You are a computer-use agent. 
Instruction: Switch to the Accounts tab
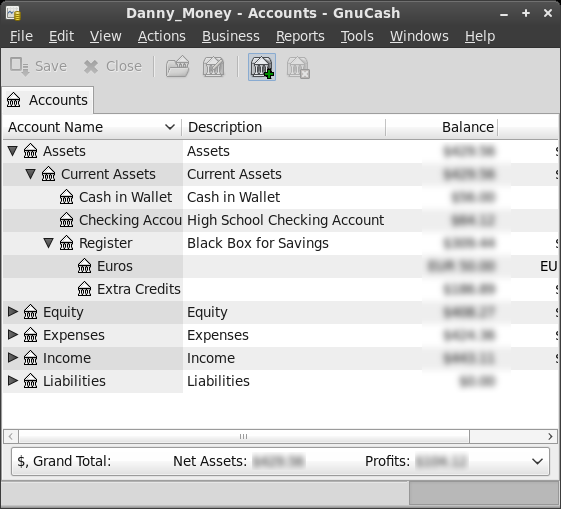48,100
